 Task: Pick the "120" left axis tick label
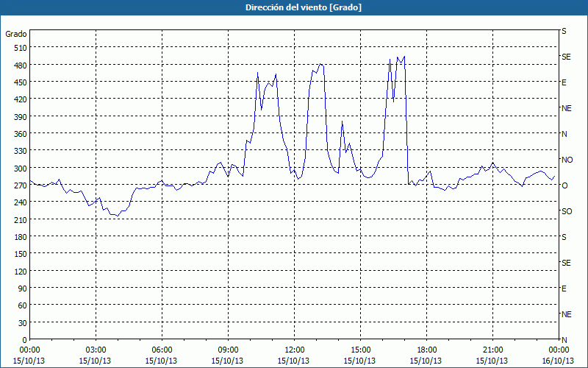click(21, 272)
